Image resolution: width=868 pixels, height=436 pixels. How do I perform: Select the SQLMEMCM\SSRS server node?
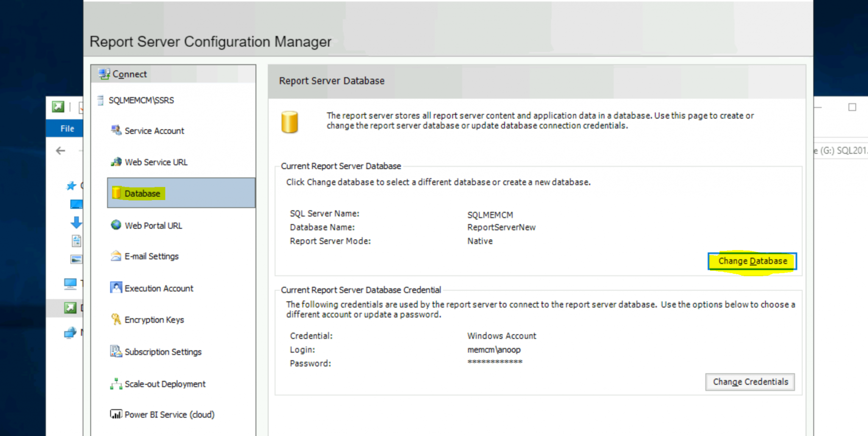[142, 100]
